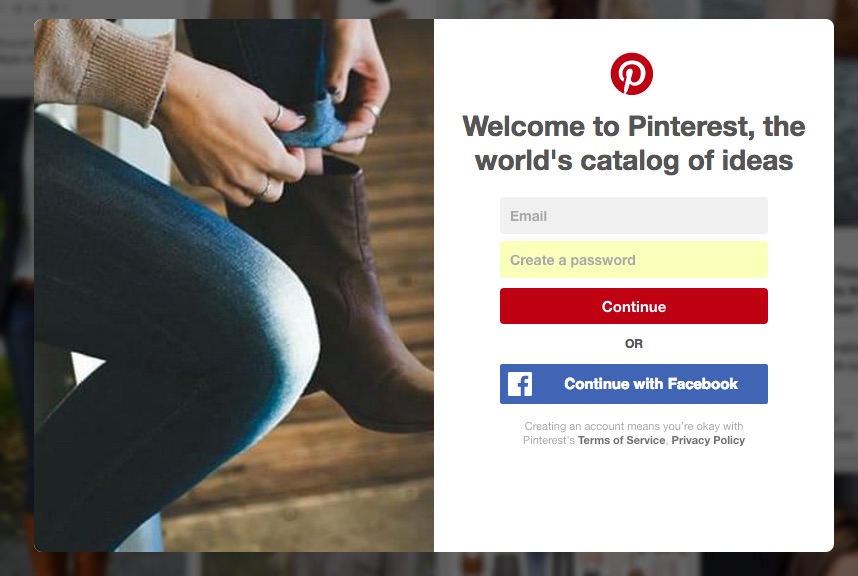Focus the Email input field

click(634, 216)
